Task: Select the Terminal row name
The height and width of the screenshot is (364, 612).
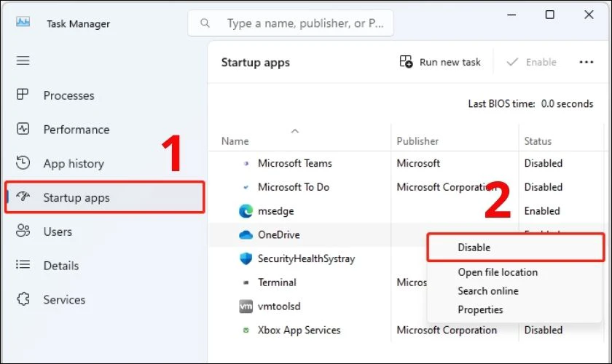Action: click(x=277, y=282)
